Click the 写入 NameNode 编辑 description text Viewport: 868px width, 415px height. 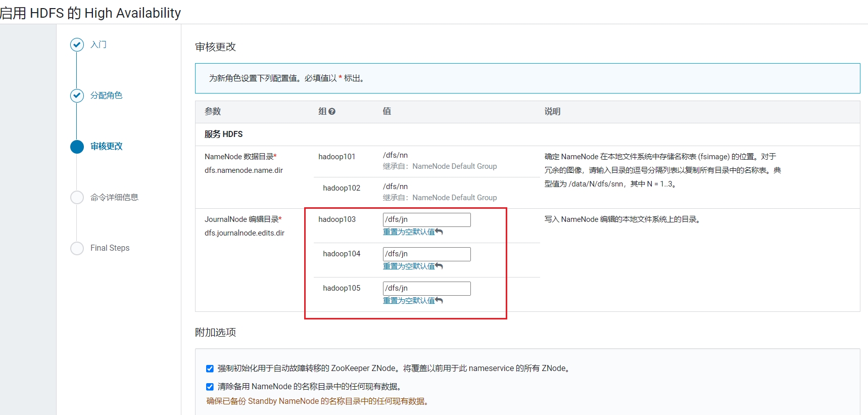(x=623, y=219)
